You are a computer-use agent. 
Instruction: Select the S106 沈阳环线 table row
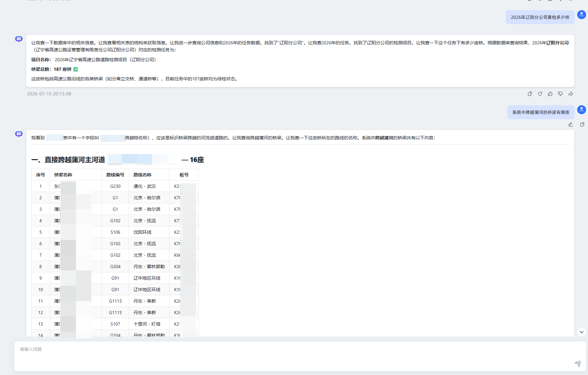tap(115, 232)
